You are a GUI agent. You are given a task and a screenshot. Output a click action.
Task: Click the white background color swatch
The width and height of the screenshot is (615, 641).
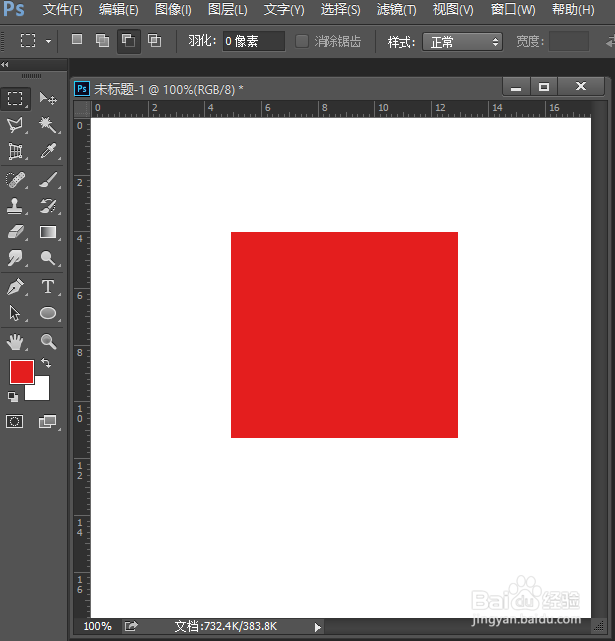click(x=41, y=392)
